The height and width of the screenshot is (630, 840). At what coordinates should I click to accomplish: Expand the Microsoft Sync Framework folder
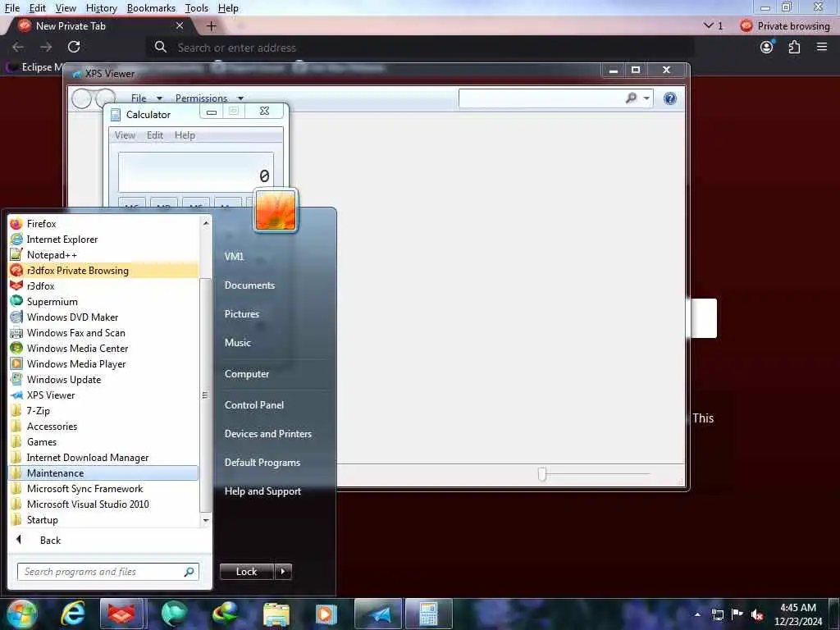click(x=103, y=489)
